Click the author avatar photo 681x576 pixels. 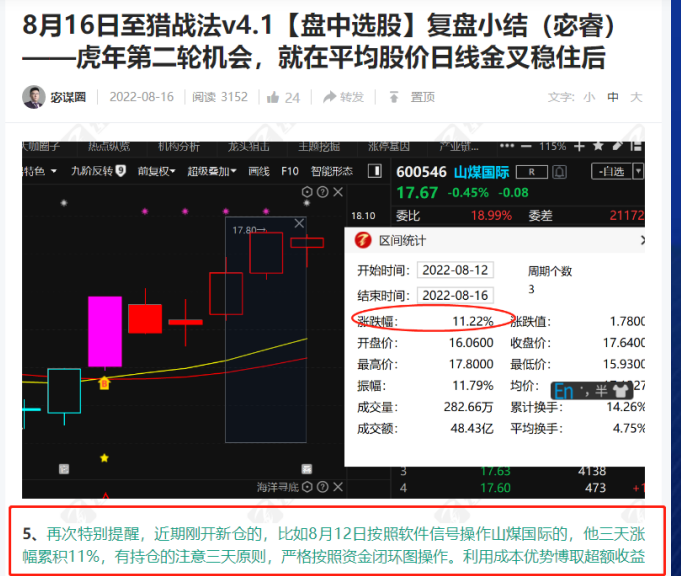click(x=34, y=97)
